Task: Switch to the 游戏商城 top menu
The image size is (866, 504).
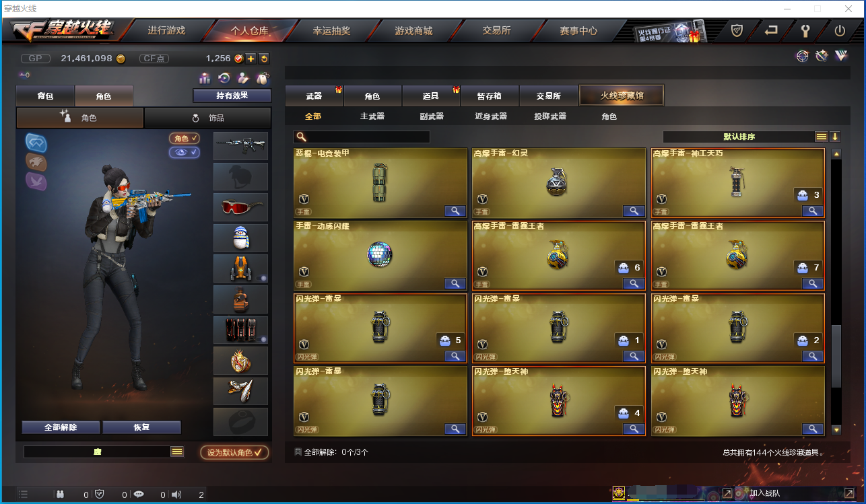Action: (x=413, y=31)
